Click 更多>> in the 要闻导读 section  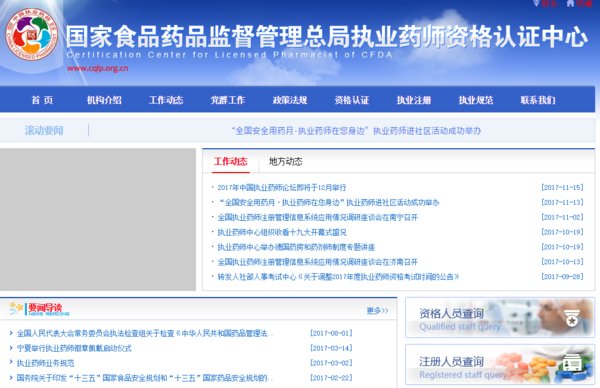[x=377, y=311]
